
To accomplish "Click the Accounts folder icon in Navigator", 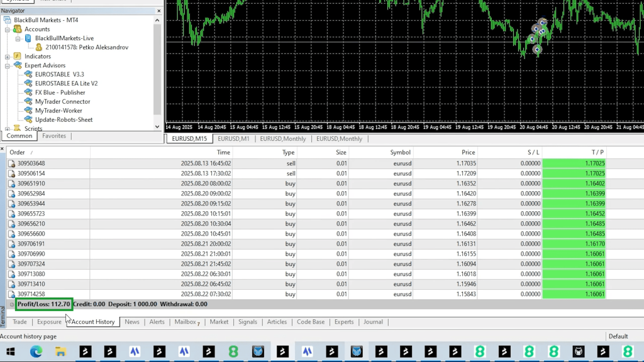I will point(18,29).
